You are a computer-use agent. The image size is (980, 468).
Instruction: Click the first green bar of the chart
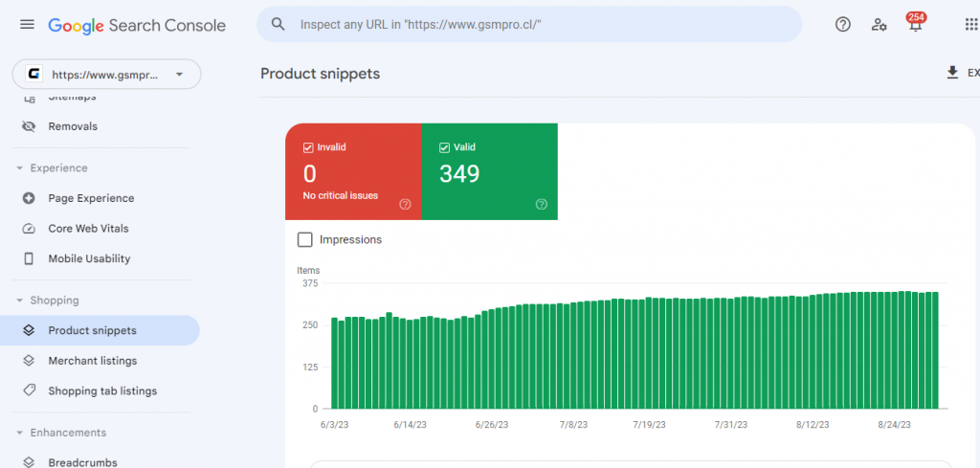(x=334, y=363)
